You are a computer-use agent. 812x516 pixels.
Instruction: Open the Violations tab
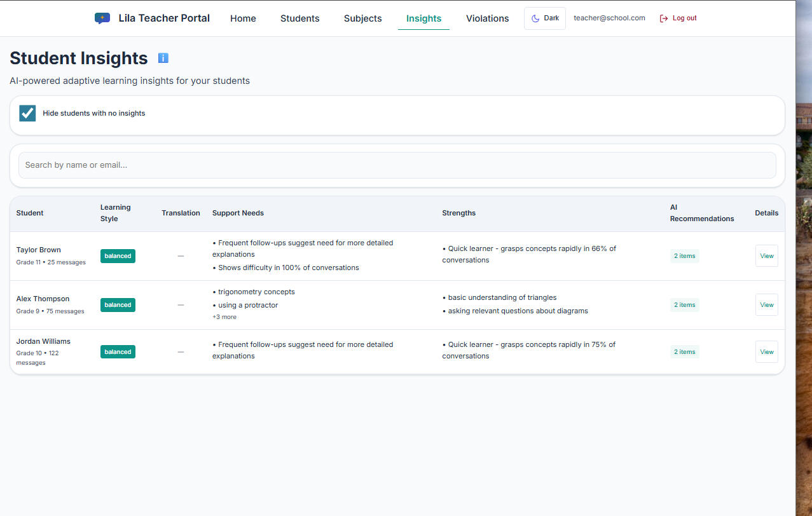487,18
